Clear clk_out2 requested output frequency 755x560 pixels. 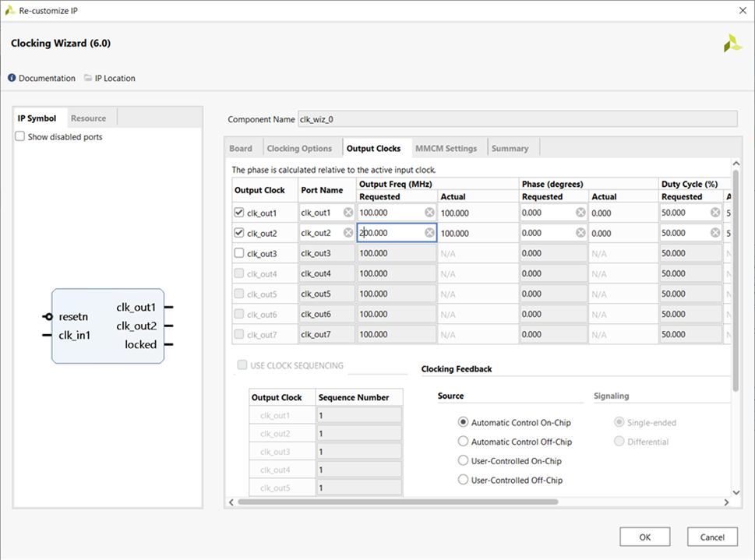[x=429, y=233]
